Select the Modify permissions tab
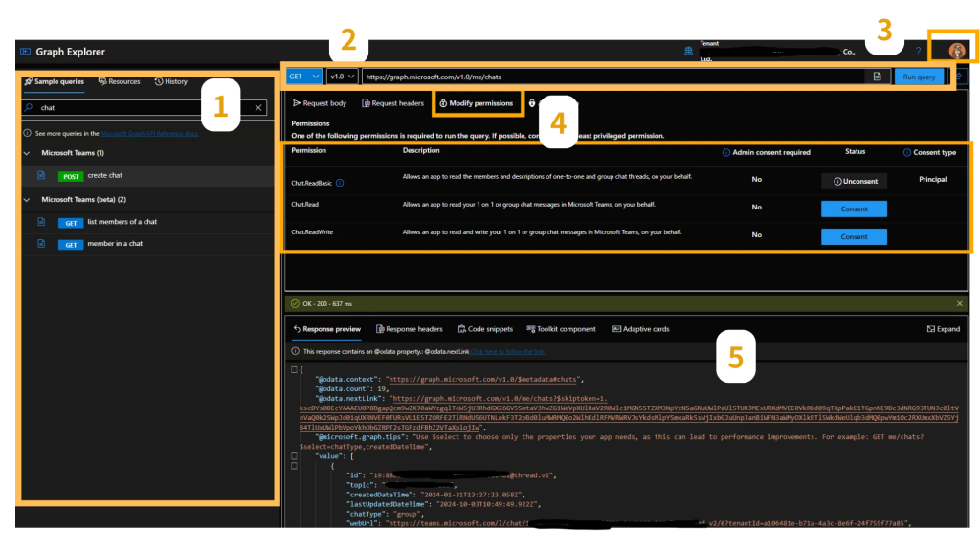 tap(478, 103)
